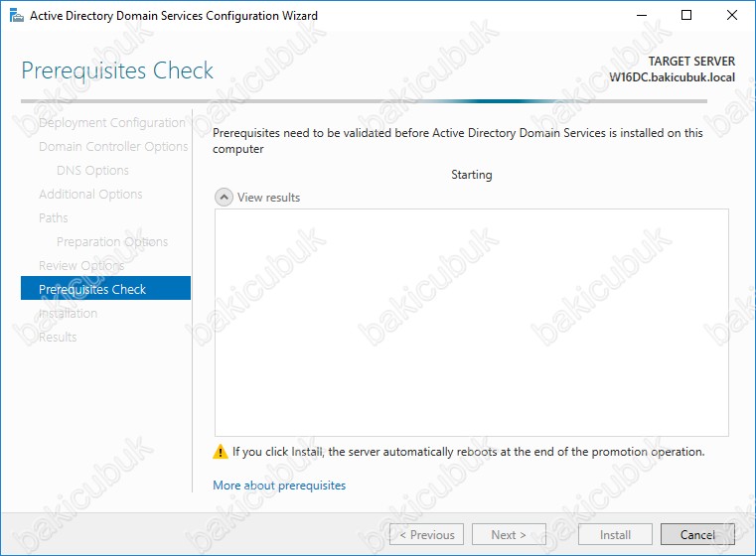This screenshot has width=756, height=556.
Task: Select Deployment Configuration step
Action: 112,123
